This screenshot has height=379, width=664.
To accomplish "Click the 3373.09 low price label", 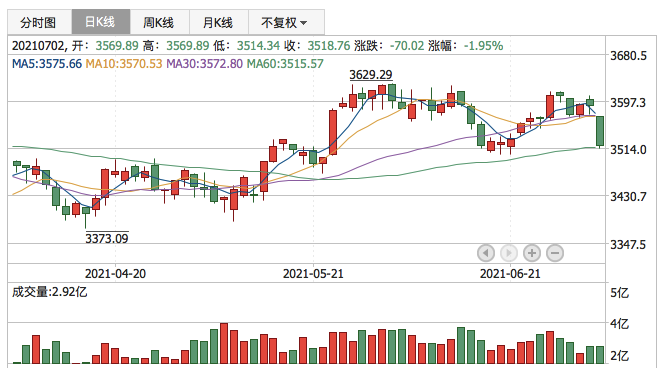I will [x=107, y=238].
